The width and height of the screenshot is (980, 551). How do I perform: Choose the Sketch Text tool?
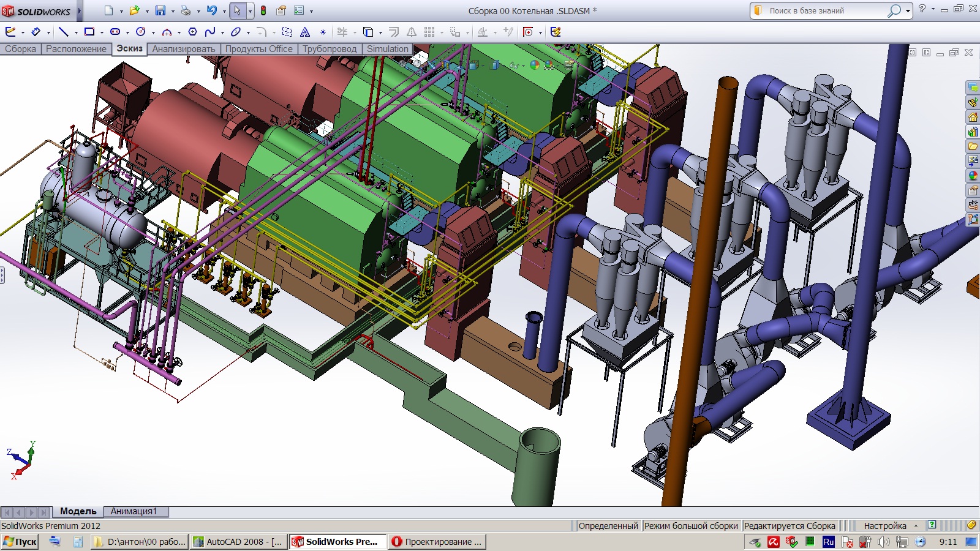pyautogui.click(x=305, y=32)
